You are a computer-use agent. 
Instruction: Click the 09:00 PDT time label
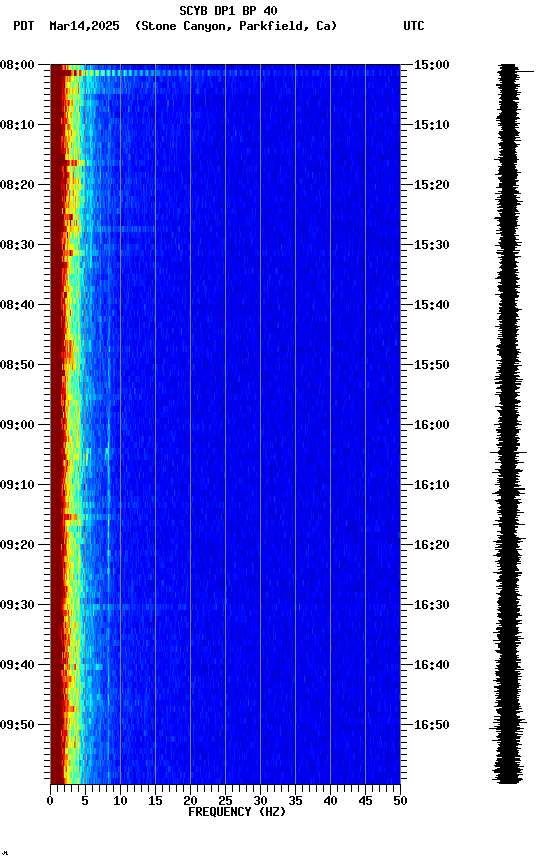pyautogui.click(x=17, y=425)
